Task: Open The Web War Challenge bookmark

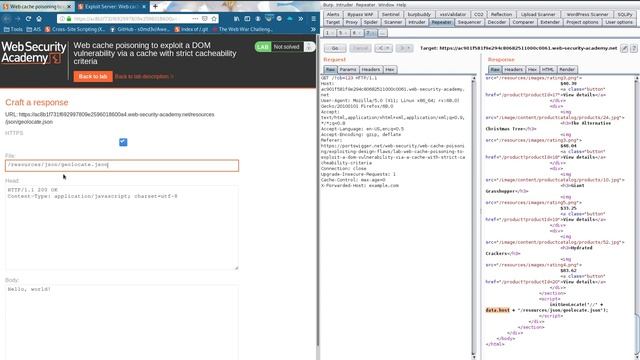Action: [x=242, y=29]
